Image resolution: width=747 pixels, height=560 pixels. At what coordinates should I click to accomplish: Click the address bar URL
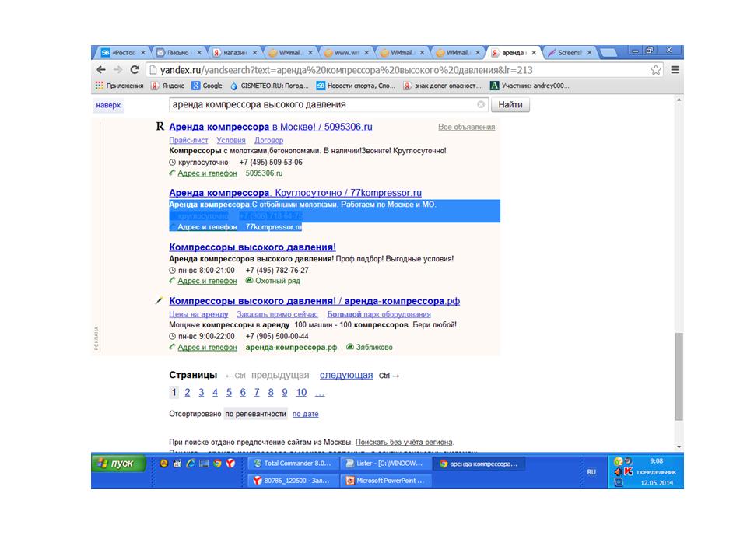pos(346,70)
